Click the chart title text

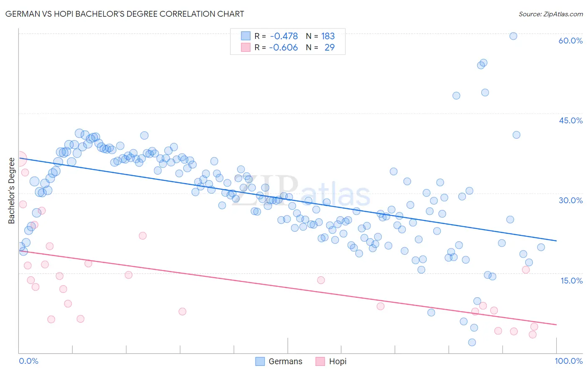point(125,14)
